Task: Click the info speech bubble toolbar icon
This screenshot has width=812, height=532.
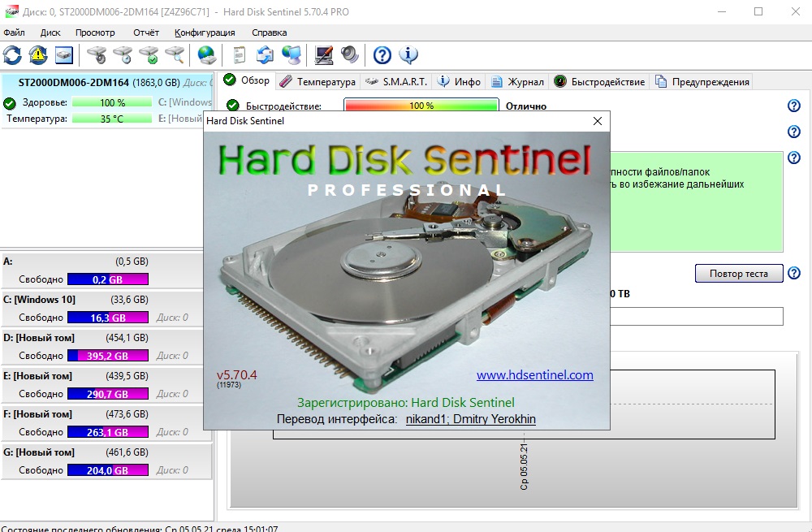Action: click(408, 55)
